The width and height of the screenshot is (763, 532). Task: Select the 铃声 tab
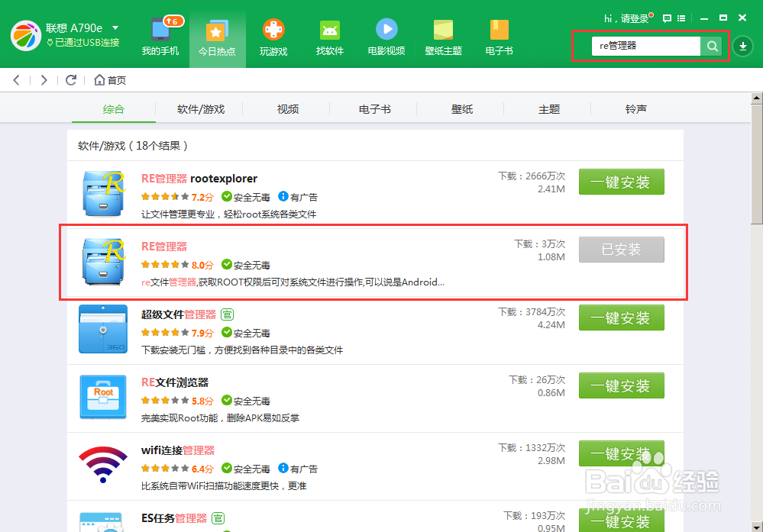click(636, 109)
